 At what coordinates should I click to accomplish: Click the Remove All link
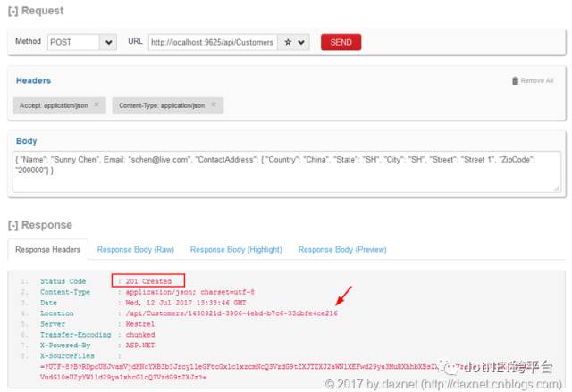537,80
